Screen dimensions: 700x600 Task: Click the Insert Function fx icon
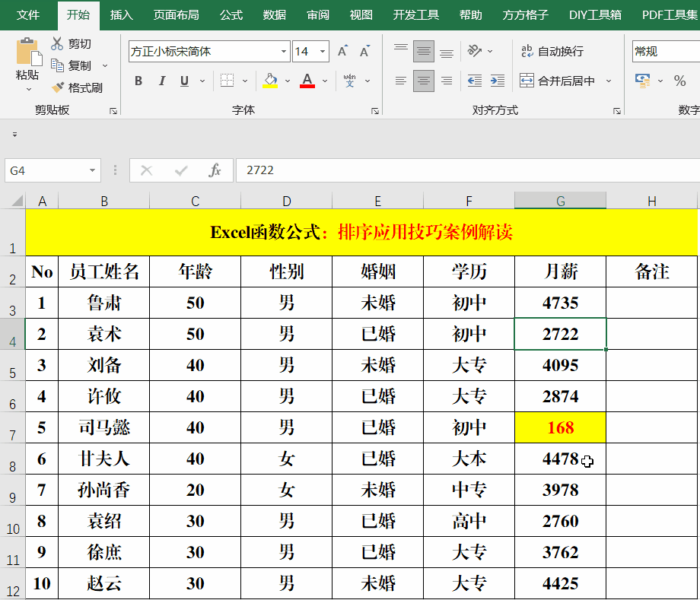pyautogui.click(x=215, y=170)
